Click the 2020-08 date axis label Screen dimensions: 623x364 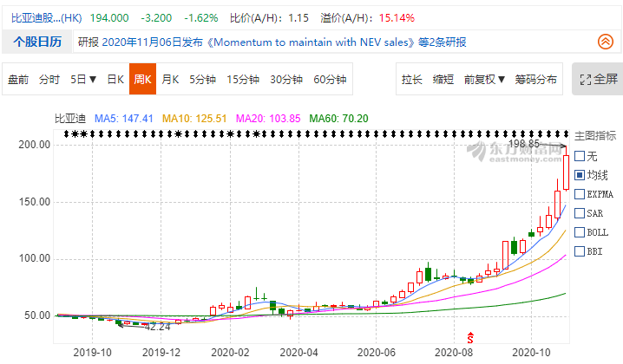pyautogui.click(x=454, y=353)
